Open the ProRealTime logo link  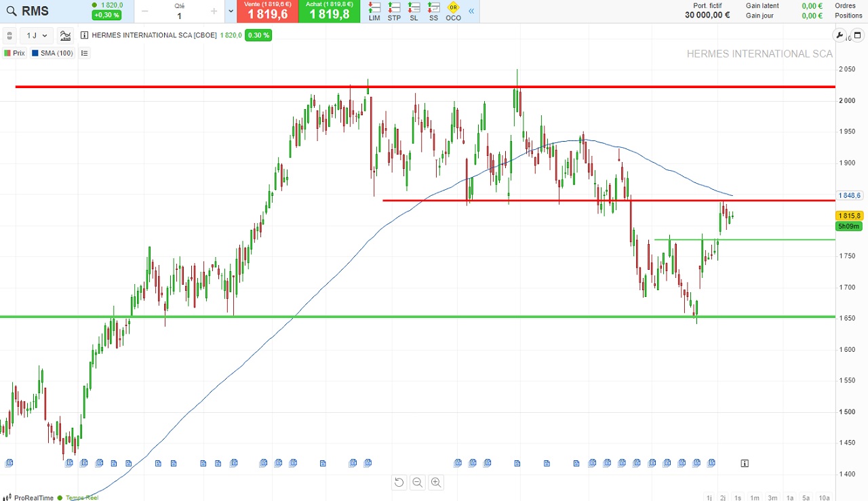[x=28, y=498]
